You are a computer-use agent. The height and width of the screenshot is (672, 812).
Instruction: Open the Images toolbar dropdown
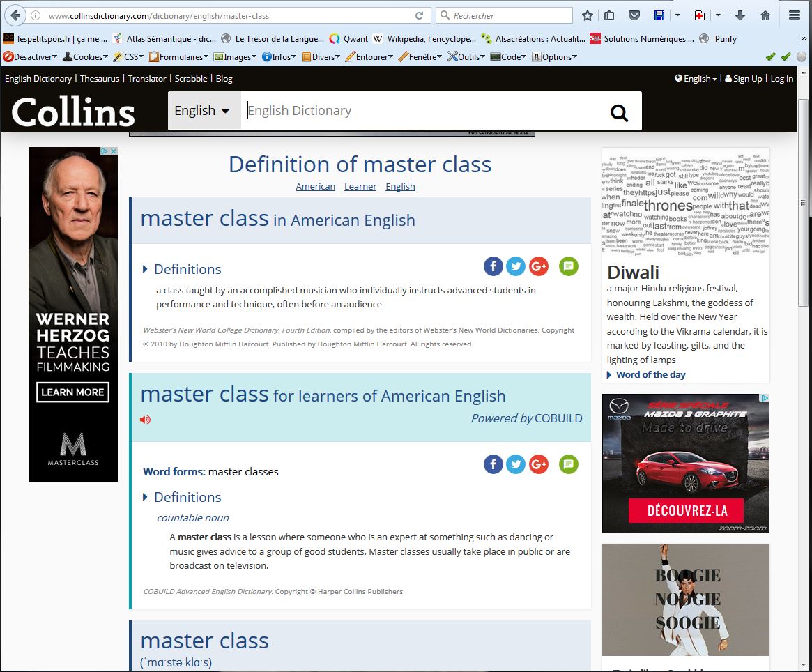[x=235, y=56]
